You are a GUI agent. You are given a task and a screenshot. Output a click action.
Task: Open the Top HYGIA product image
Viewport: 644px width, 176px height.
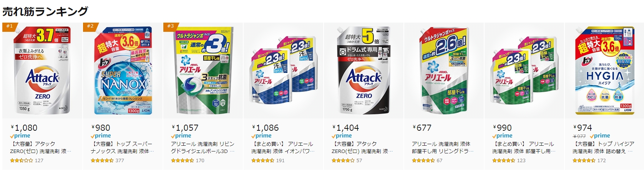click(x=604, y=71)
